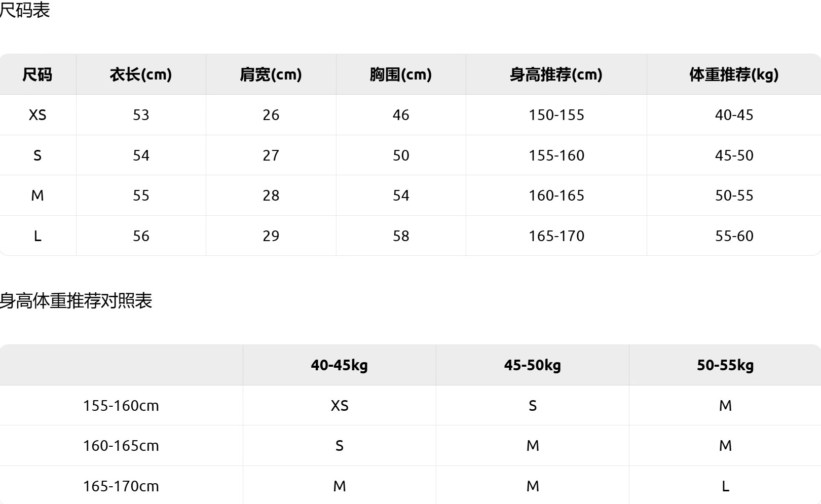Select the 身高推荐(cm) column header
821x504 pixels.
(x=556, y=74)
